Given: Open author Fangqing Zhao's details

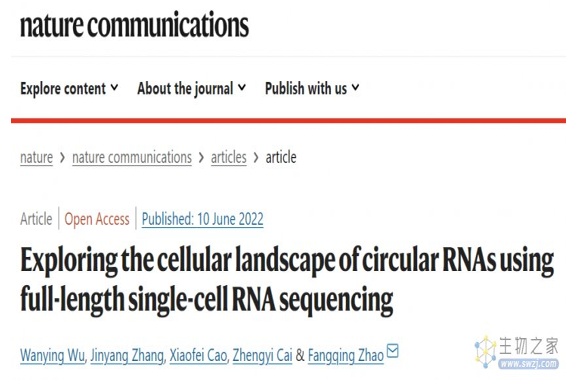Looking at the screenshot, I should pos(346,356).
